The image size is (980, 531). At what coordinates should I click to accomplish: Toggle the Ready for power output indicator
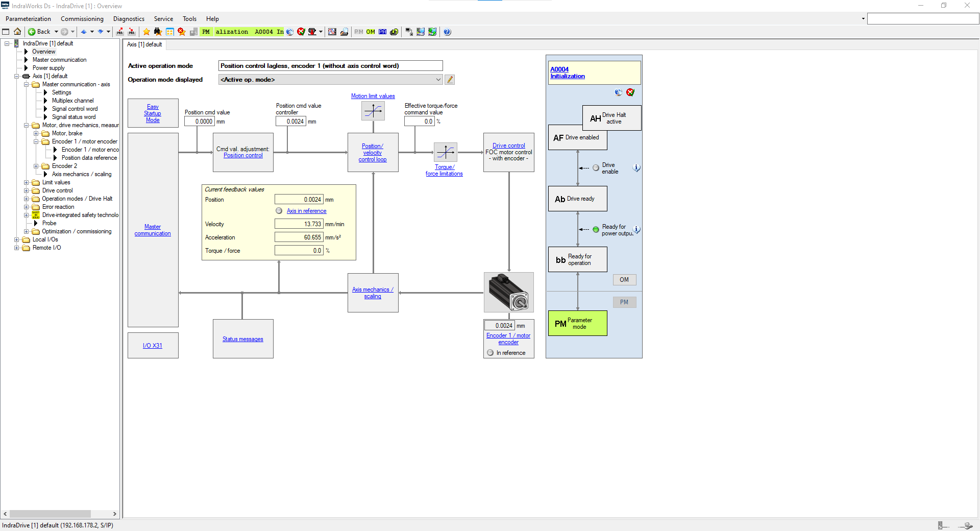click(596, 230)
